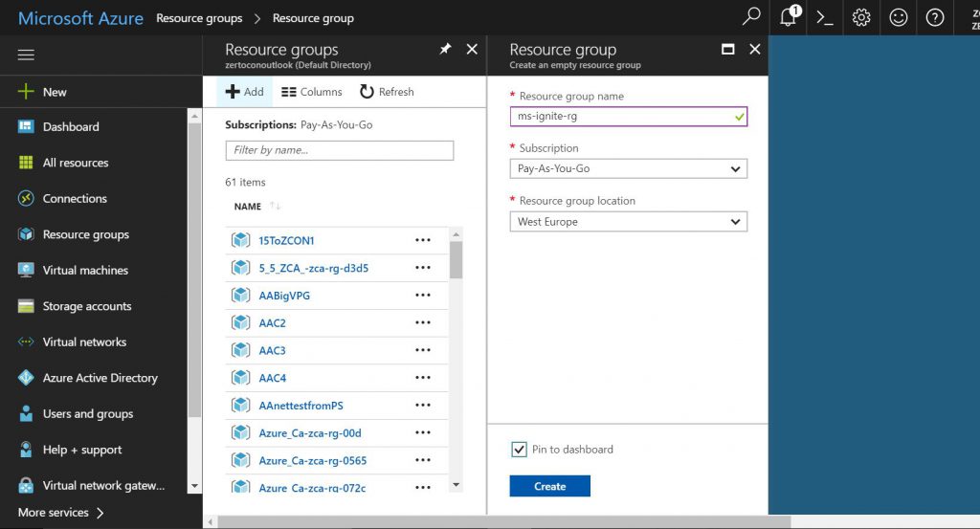Screen dimensions: 980x529
Task: Toggle the Pin to dashboard checkbox
Action: [519, 450]
